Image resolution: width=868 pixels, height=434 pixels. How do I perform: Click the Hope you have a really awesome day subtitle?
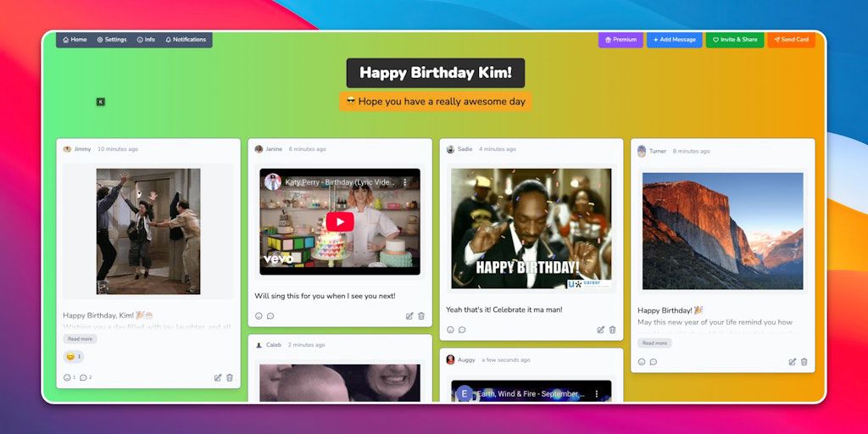coord(436,102)
